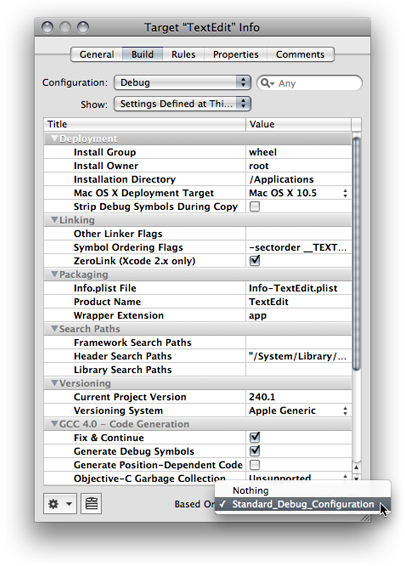Collapse the Versioning section
405x566 pixels.
click(55, 383)
